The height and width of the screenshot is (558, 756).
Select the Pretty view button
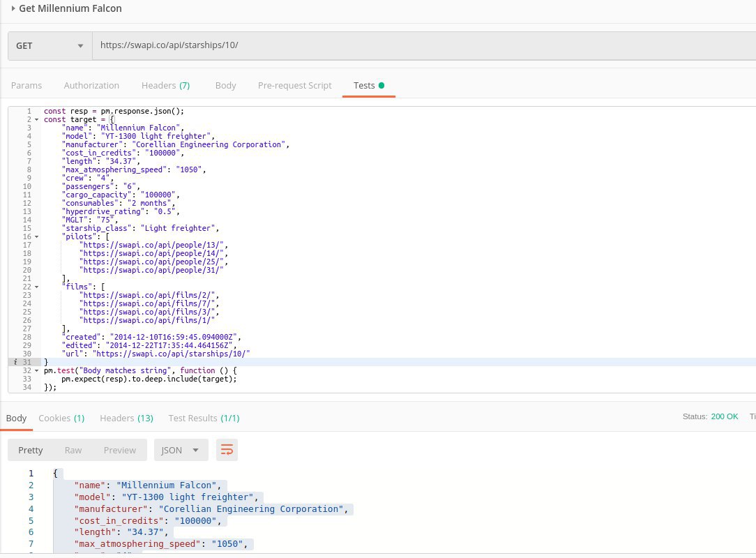coord(31,450)
